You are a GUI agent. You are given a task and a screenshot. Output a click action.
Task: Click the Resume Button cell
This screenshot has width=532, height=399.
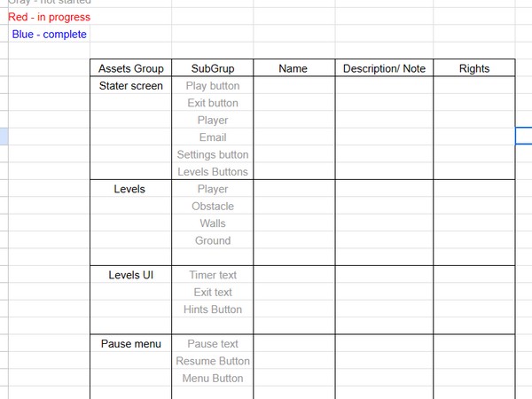tap(213, 361)
